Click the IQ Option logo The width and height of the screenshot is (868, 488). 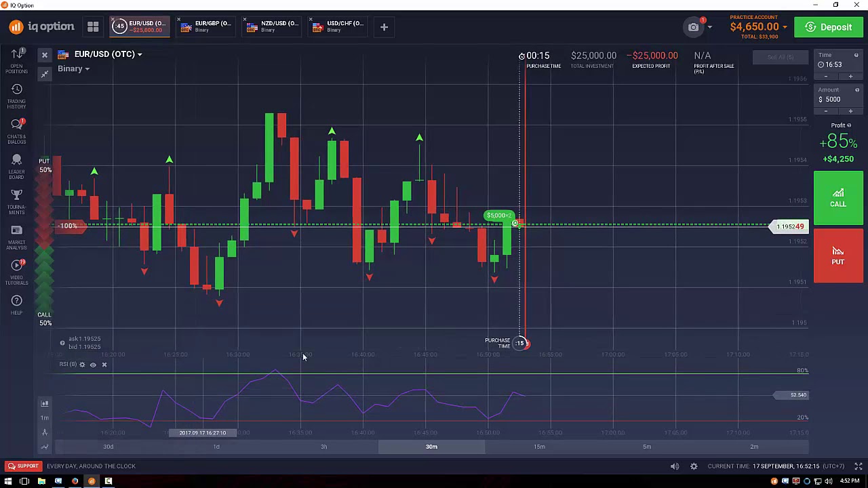pos(41,27)
